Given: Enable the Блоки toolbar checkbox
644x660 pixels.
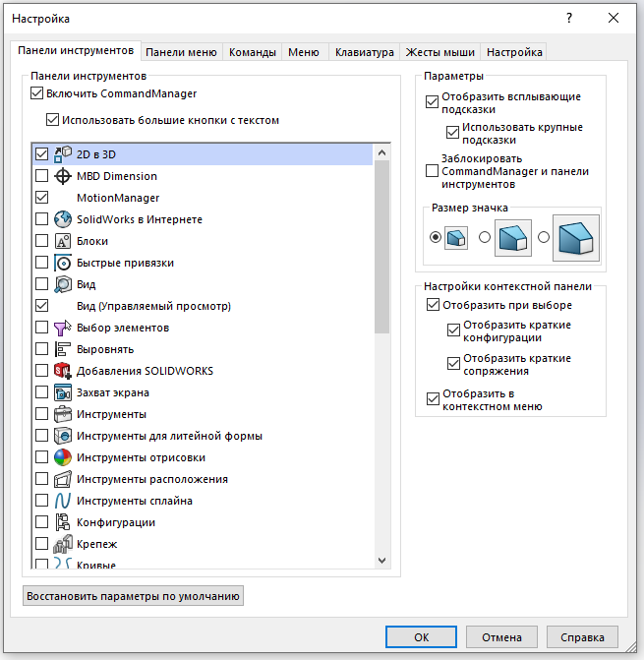Looking at the screenshot, I should click(41, 240).
